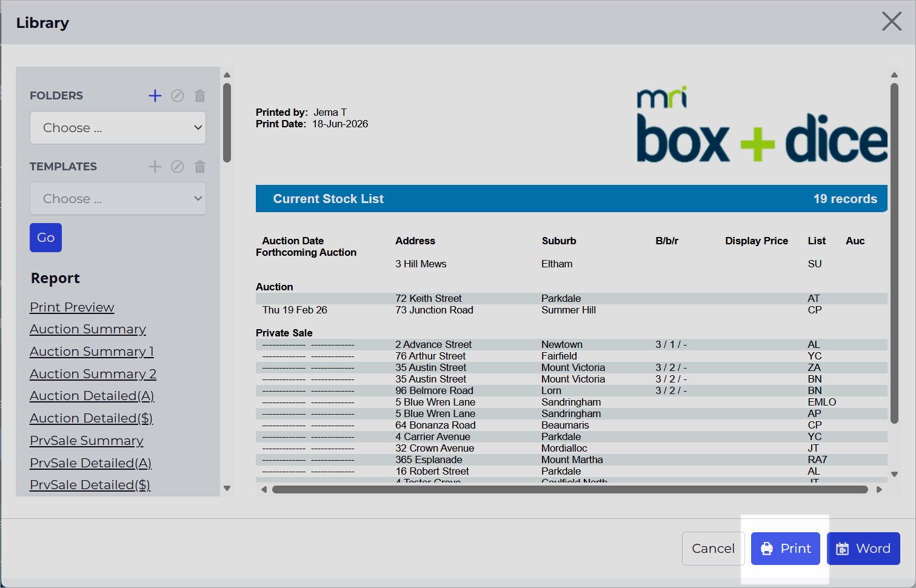916x588 pixels.
Task: Open the Print Preview report
Action: [x=72, y=307]
